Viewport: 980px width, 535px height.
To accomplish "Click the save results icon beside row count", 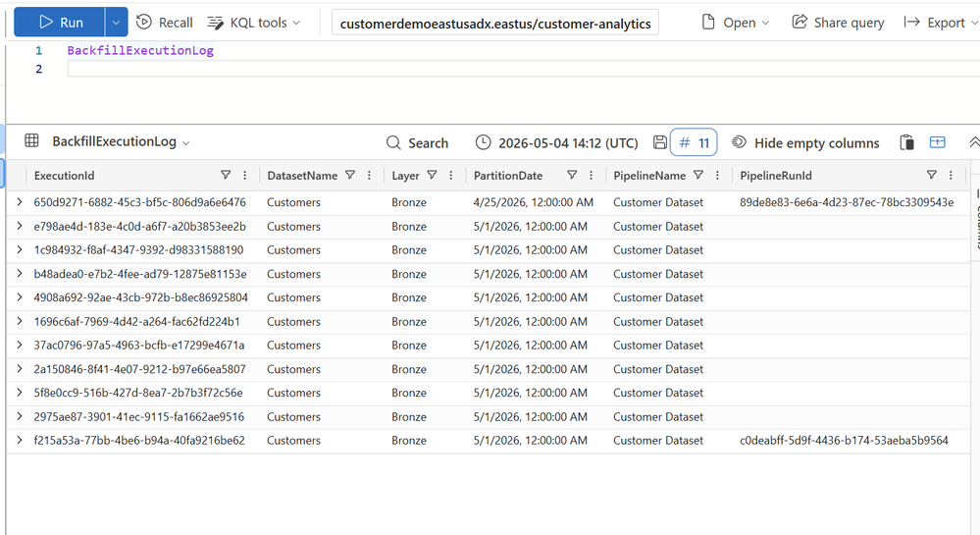I will click(x=659, y=142).
